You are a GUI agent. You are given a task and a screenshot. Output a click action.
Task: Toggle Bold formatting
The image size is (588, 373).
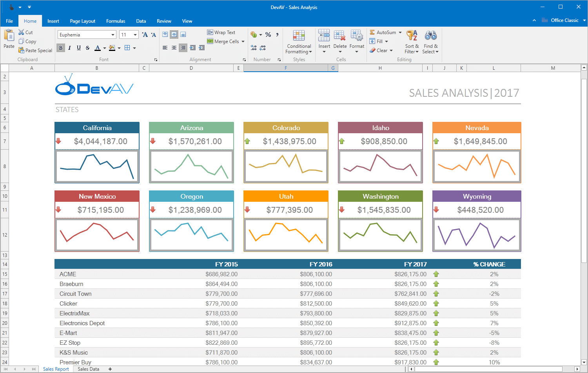point(61,48)
